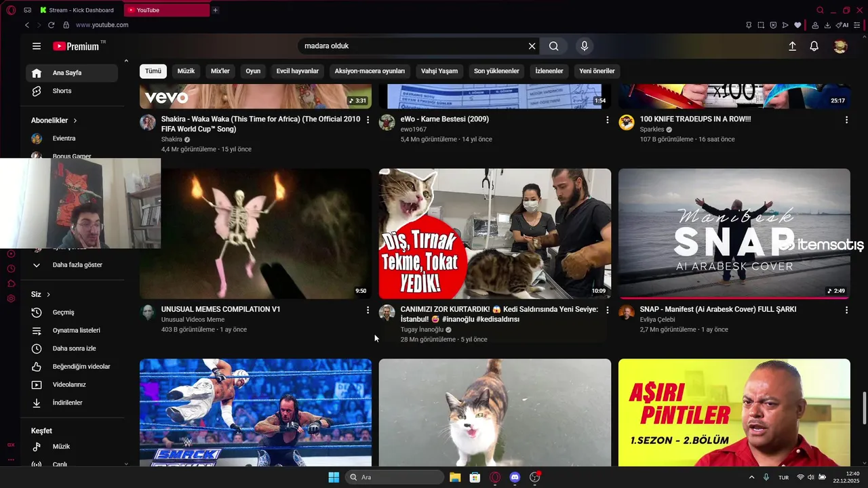Expand the Abonelikler section chevron
Viewport: 868px width, 488px height.
(x=75, y=121)
